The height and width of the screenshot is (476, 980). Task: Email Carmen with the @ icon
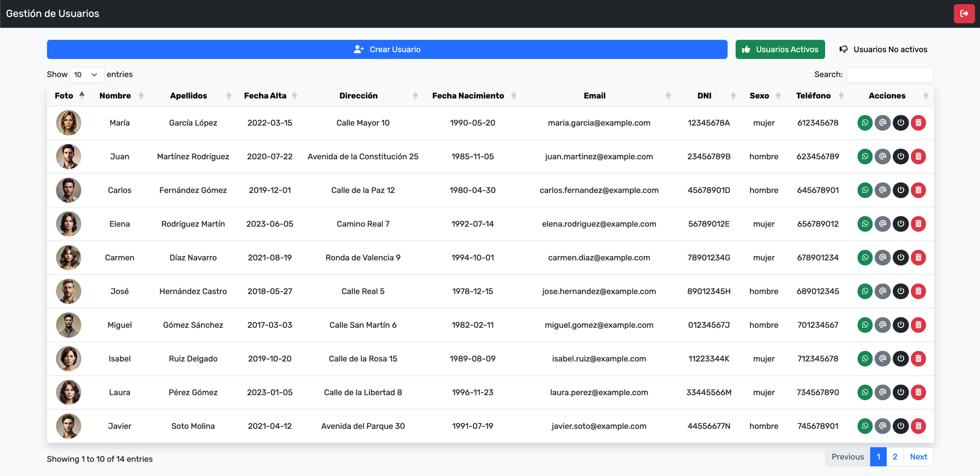[883, 257]
